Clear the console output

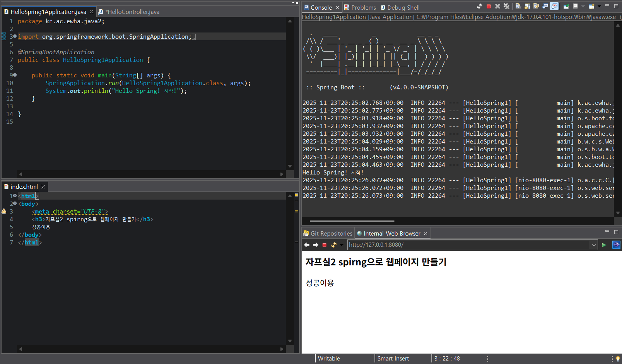(x=518, y=6)
